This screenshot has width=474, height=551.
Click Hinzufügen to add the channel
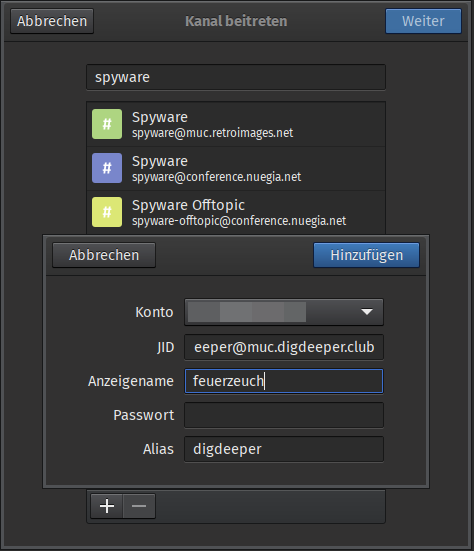[366, 255]
